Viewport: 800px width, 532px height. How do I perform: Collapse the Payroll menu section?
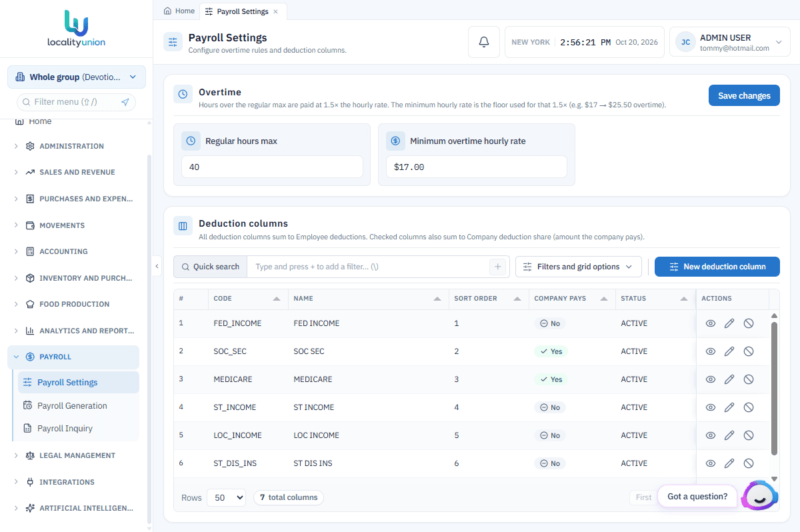click(x=73, y=357)
